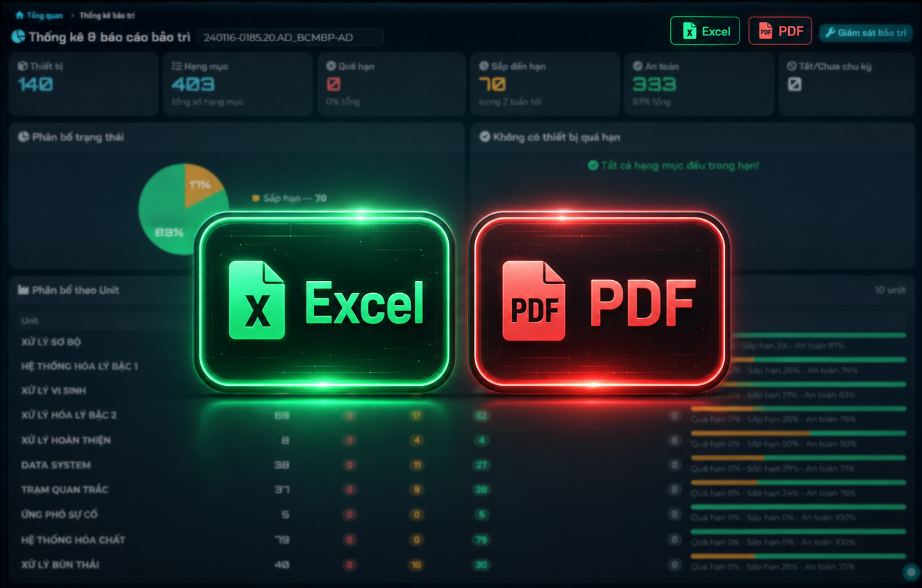
Task: Select the ỨNG PHÓ SỰ CỐ row
Action: pyautogui.click(x=462, y=514)
